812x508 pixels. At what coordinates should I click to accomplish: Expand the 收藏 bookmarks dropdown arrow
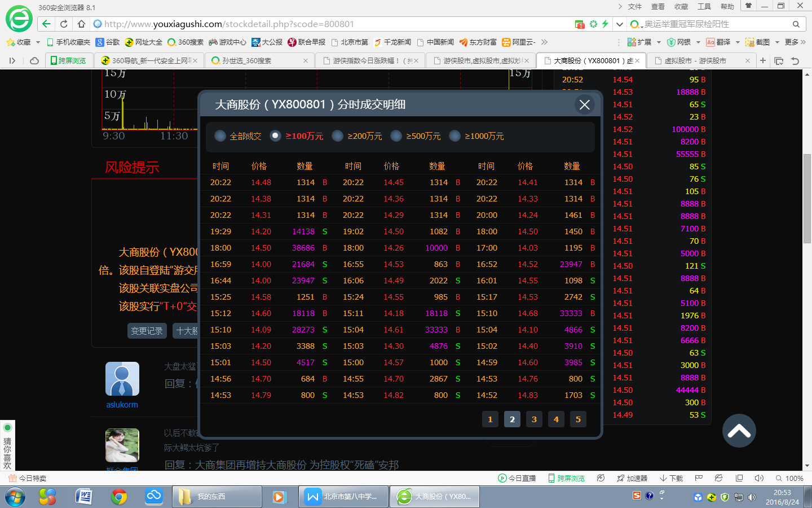(38, 42)
